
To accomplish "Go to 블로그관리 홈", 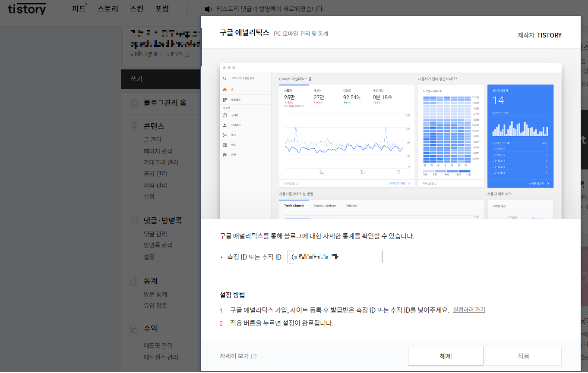I will coord(165,103).
